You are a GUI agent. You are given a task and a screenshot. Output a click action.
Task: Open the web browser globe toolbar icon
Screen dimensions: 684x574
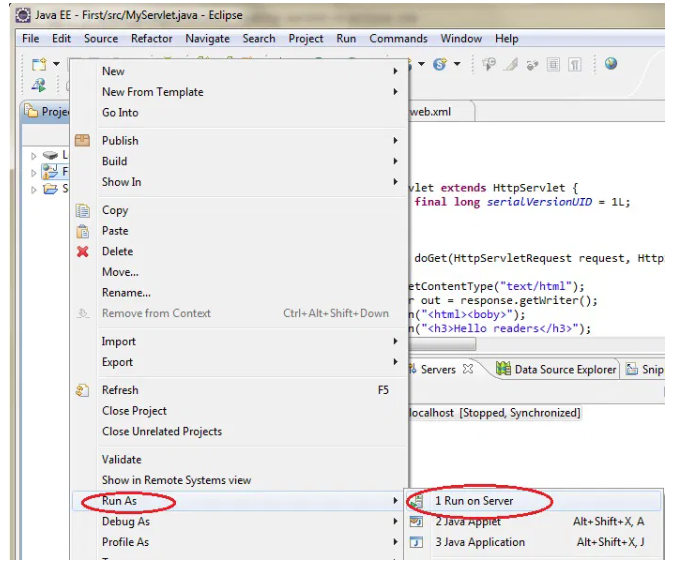[x=610, y=64]
